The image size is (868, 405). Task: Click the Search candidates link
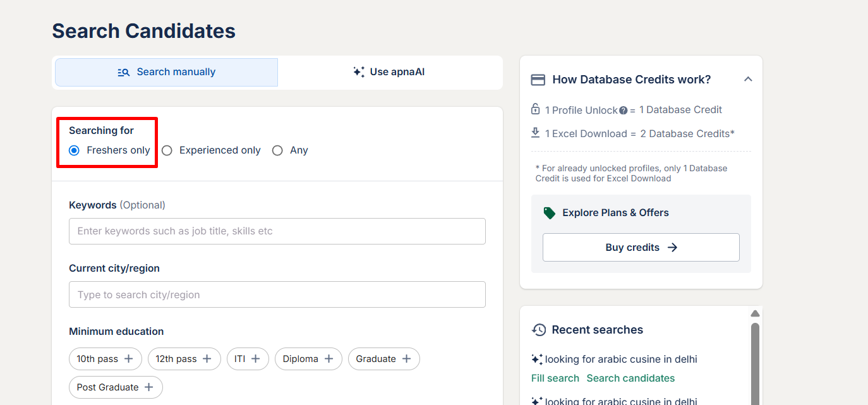[630, 378]
